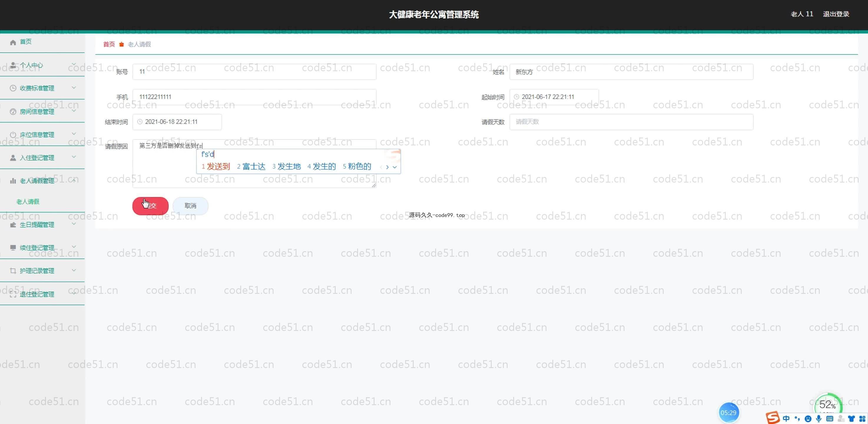Expand the 收费标准管理 menu chevron
This screenshot has height=424, width=868.
click(73, 88)
